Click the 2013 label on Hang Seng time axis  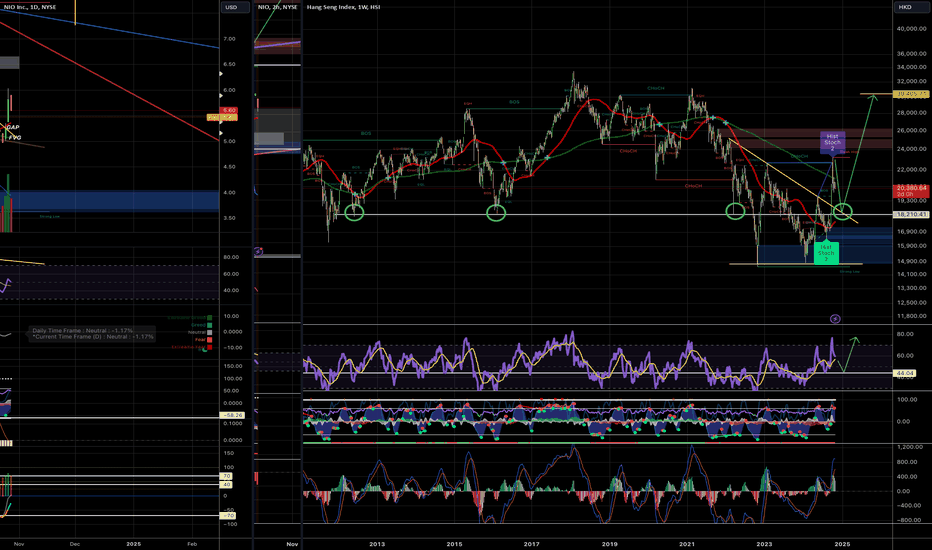tap(377, 544)
